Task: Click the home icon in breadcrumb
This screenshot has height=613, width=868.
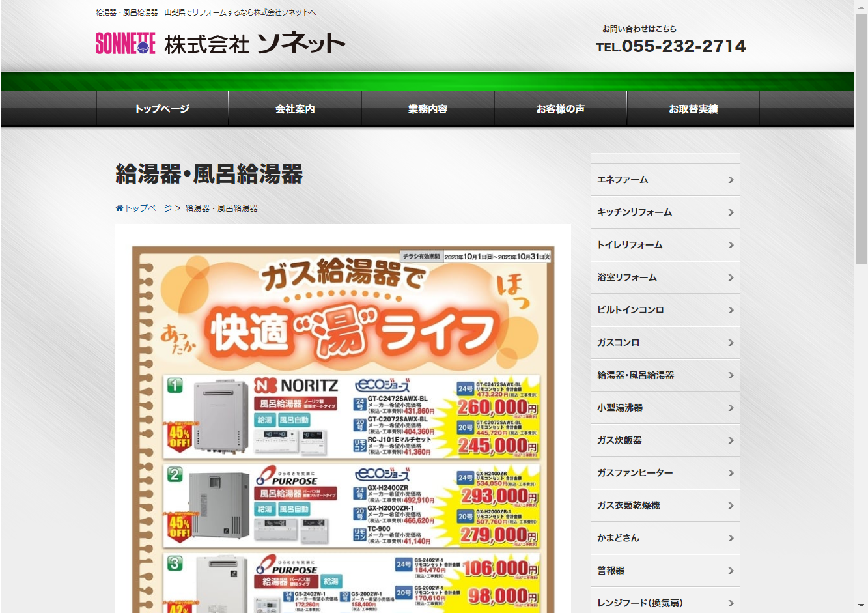Action: coord(119,208)
